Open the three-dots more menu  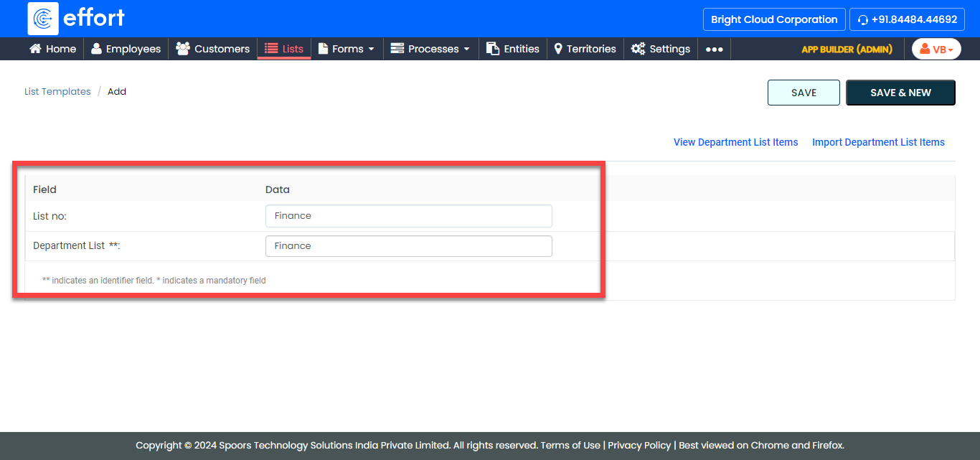pyautogui.click(x=714, y=50)
